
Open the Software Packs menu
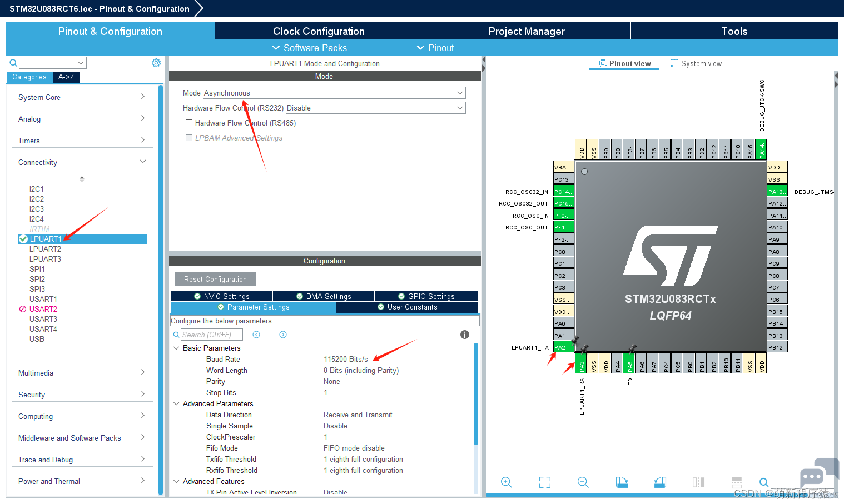(309, 48)
